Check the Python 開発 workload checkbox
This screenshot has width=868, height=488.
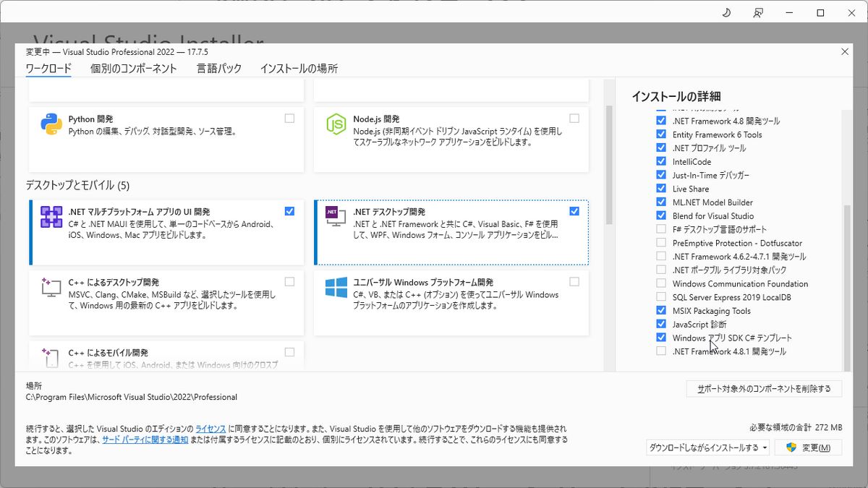[289, 119]
